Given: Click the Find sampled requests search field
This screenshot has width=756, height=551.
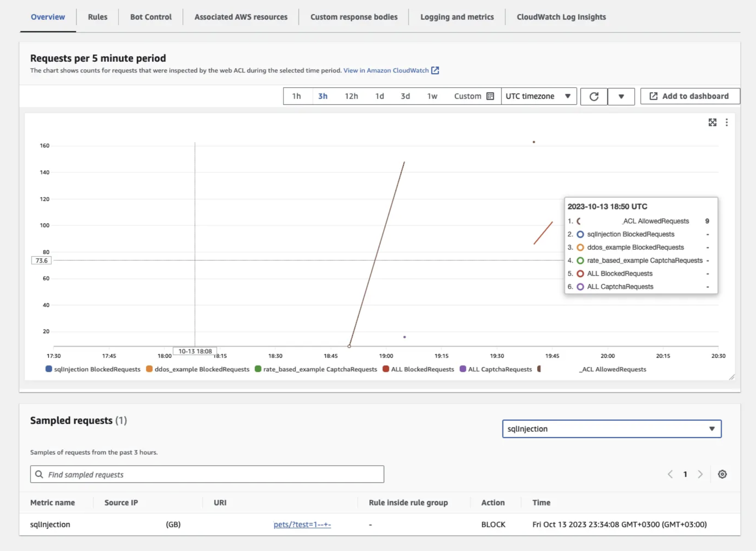Looking at the screenshot, I should [207, 474].
